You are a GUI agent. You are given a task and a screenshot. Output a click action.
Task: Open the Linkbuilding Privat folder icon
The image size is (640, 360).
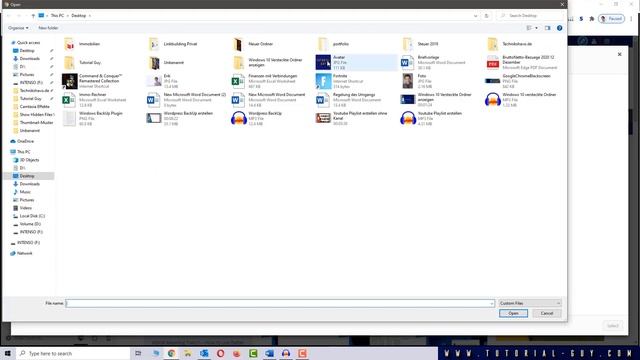pos(154,44)
